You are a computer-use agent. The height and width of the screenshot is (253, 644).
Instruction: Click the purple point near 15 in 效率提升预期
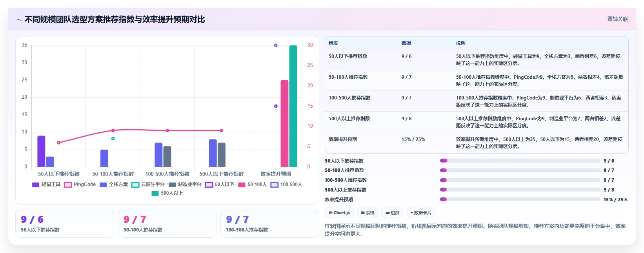(276, 106)
